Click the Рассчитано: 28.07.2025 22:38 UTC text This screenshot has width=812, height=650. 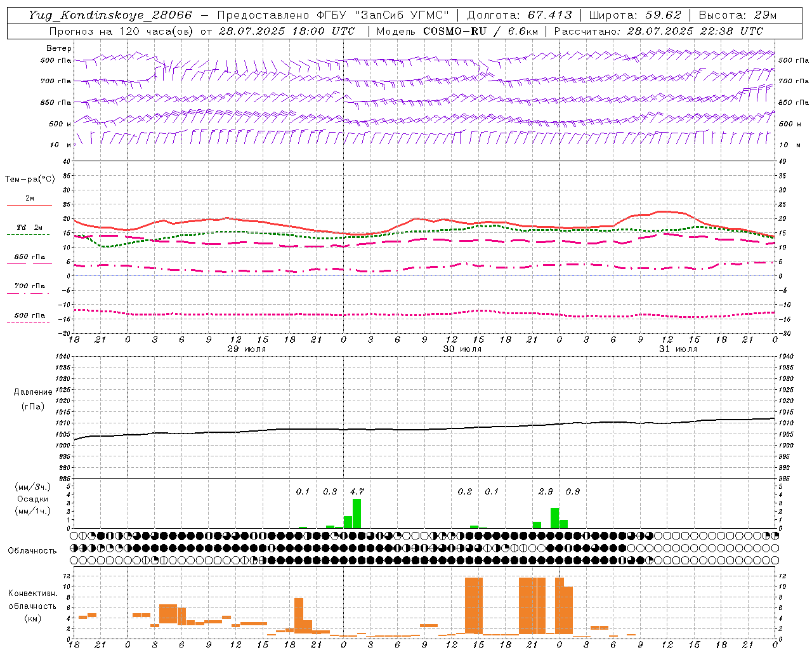[658, 31]
